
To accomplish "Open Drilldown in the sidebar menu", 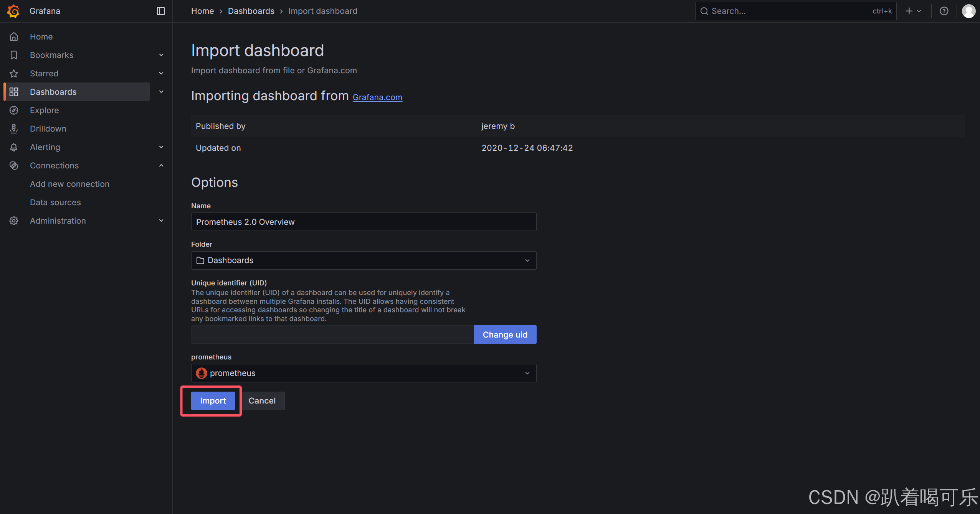I will [x=48, y=129].
